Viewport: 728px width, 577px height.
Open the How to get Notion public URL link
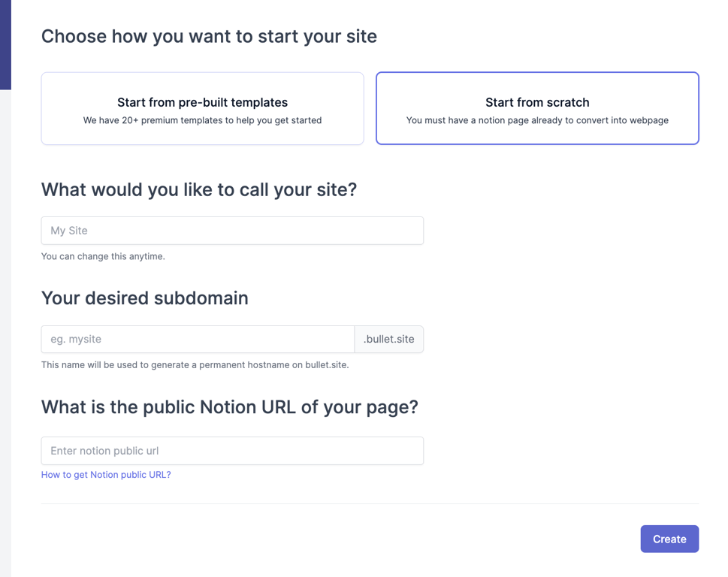(106, 475)
